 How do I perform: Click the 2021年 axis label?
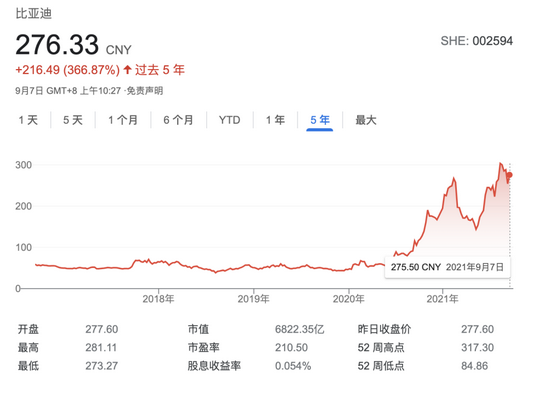click(442, 299)
